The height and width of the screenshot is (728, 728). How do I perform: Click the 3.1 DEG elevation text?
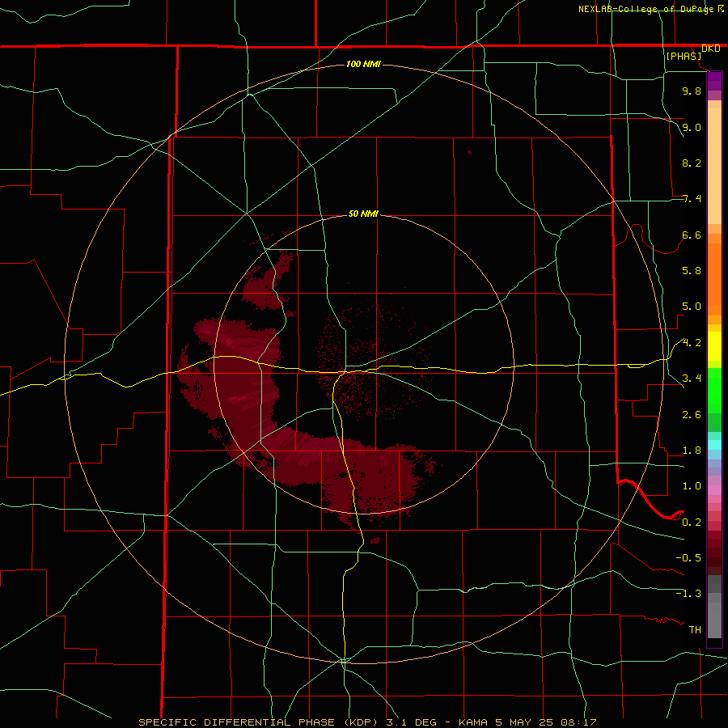[x=411, y=722]
